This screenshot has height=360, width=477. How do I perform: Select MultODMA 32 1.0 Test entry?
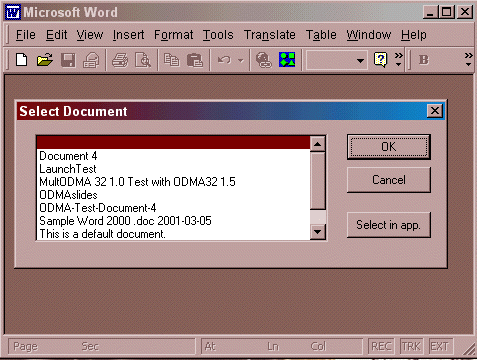[173, 182]
